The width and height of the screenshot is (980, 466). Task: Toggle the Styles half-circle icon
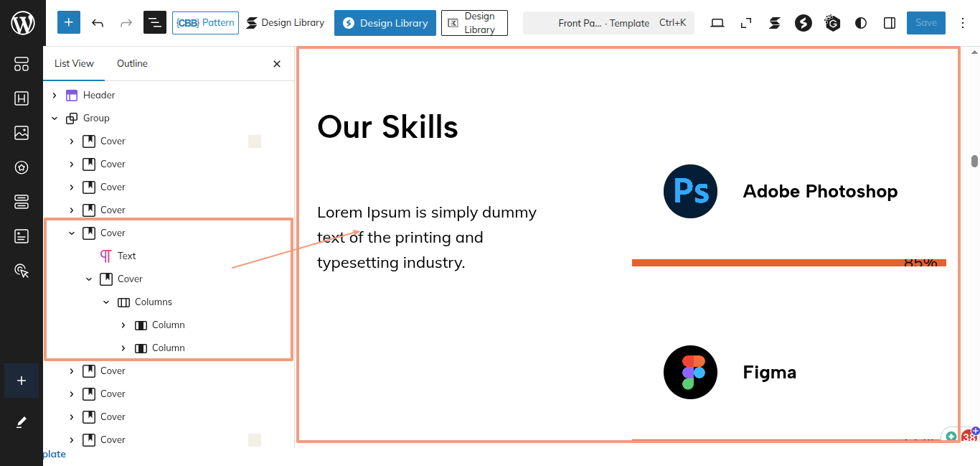tap(861, 23)
